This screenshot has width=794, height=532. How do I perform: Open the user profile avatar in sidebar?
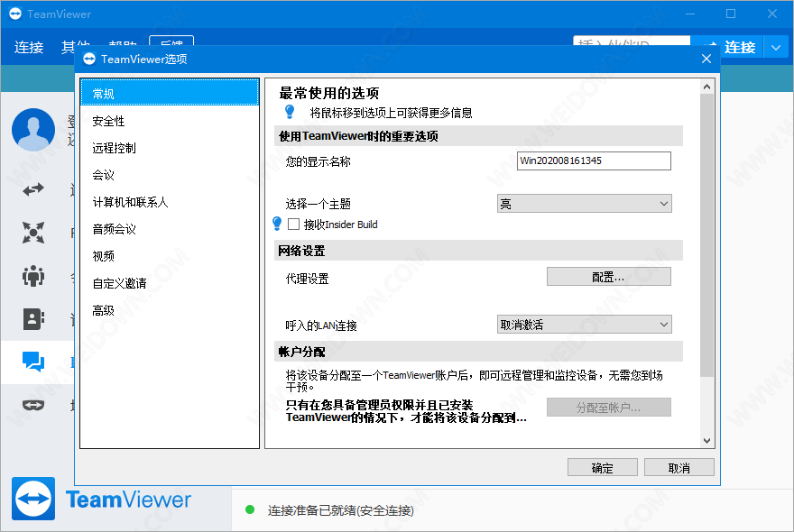point(33,130)
